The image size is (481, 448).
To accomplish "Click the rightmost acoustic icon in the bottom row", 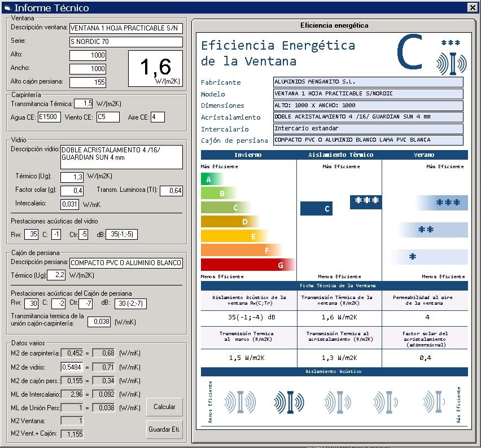I will tap(438, 402).
